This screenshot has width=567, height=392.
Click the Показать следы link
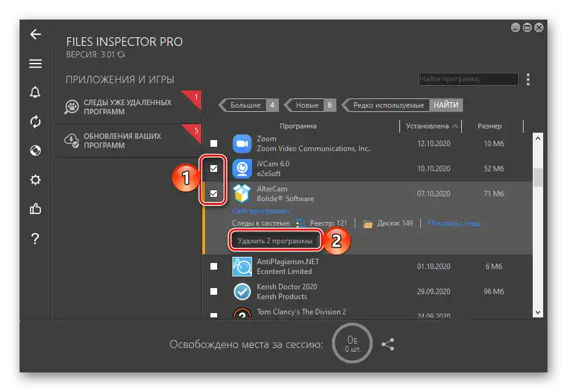[454, 223]
